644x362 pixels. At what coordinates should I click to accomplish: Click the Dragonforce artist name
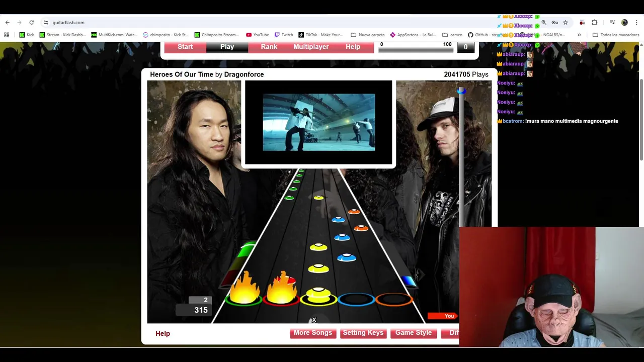(x=244, y=74)
